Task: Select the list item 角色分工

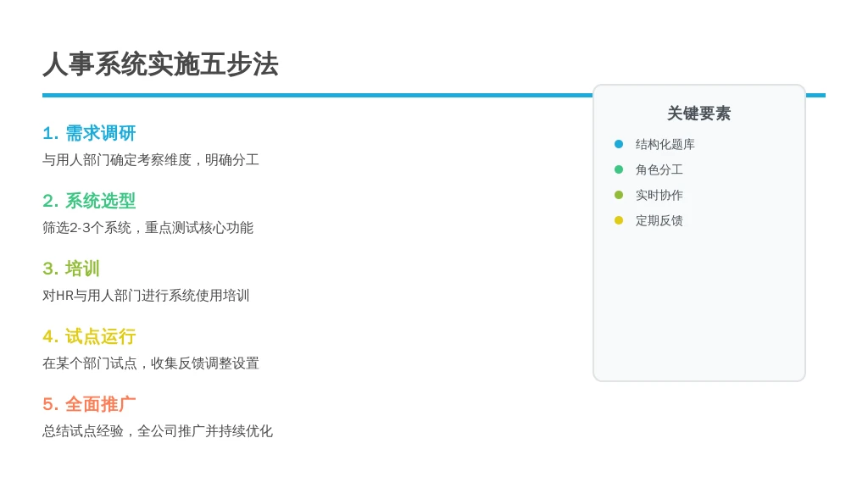Action: pos(659,169)
